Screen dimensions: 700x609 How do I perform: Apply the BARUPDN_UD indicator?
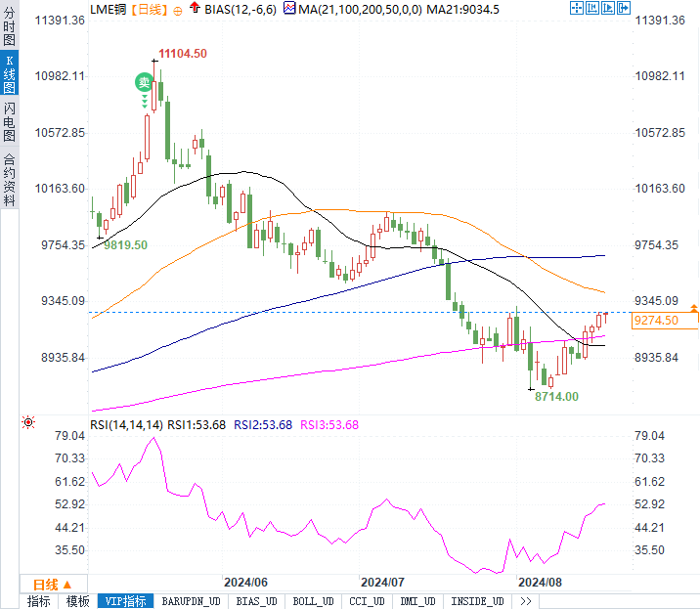tap(191, 601)
